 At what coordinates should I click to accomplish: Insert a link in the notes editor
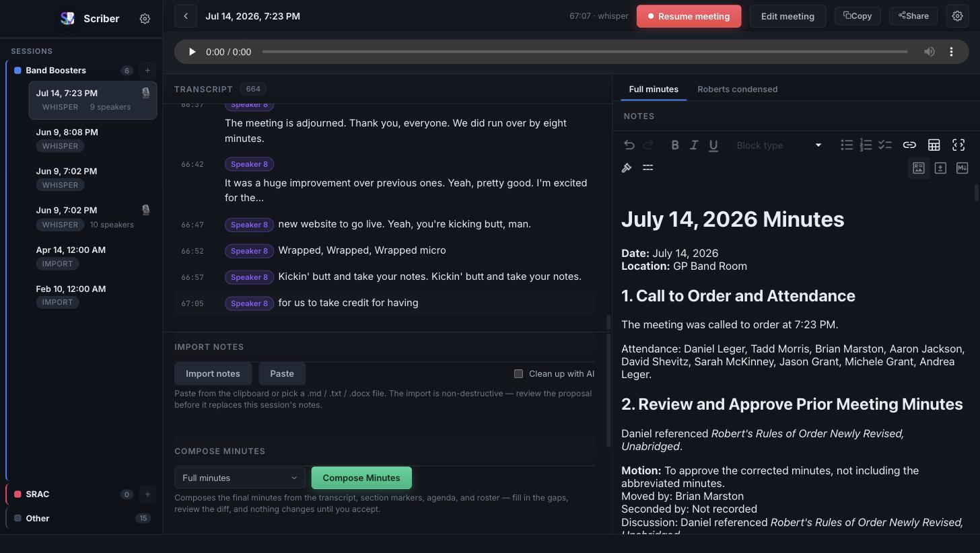click(909, 145)
